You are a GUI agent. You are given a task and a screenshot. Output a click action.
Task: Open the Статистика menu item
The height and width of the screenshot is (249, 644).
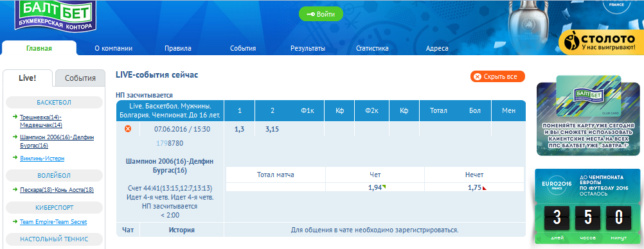372,48
